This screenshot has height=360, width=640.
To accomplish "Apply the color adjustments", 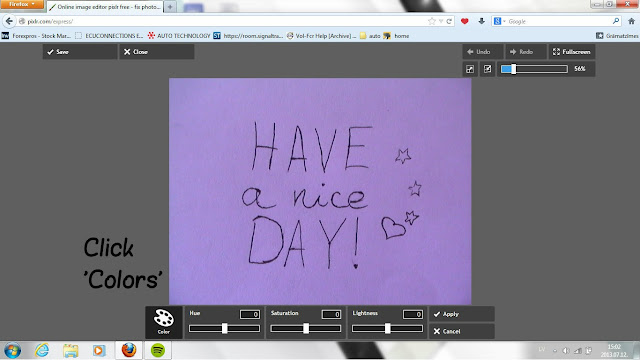I will coord(462,314).
